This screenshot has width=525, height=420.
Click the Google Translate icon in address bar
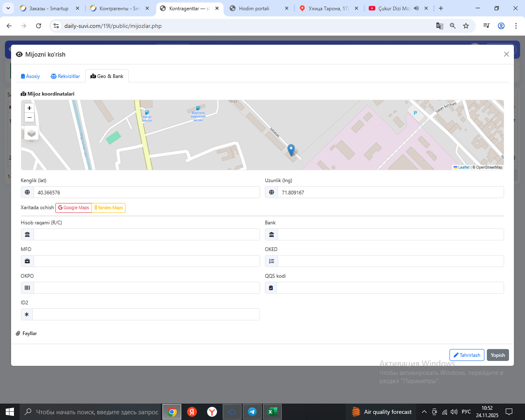(439, 26)
